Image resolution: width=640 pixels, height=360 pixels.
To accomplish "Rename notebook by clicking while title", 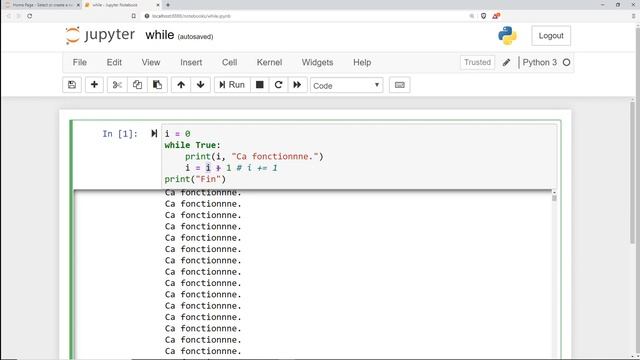I will tap(160, 35).
